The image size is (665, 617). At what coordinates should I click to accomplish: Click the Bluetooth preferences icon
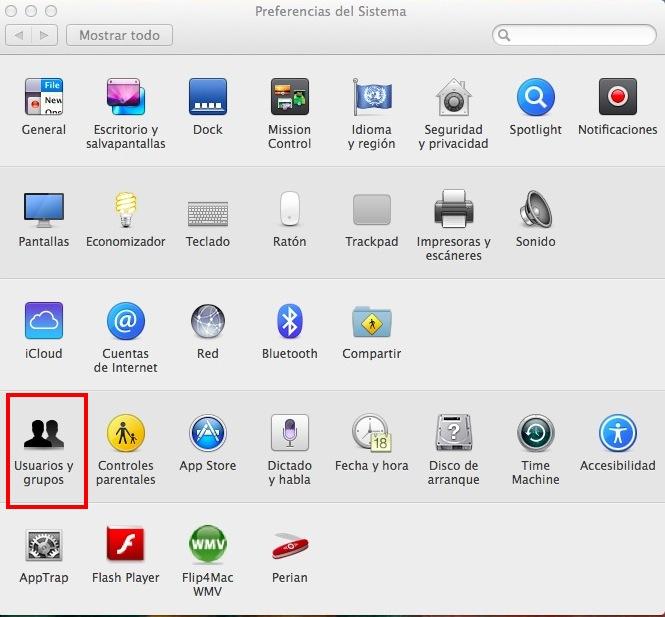pos(289,322)
